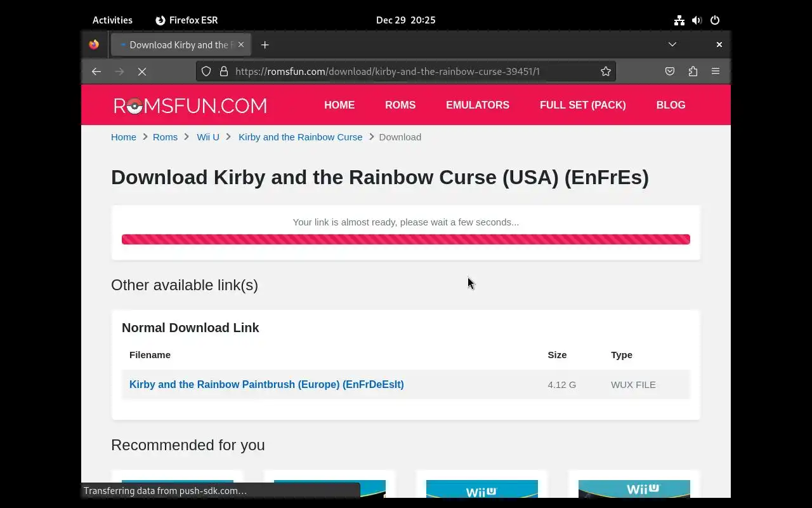Bookmark this page with star icon
The image size is (812, 508).
606,71
